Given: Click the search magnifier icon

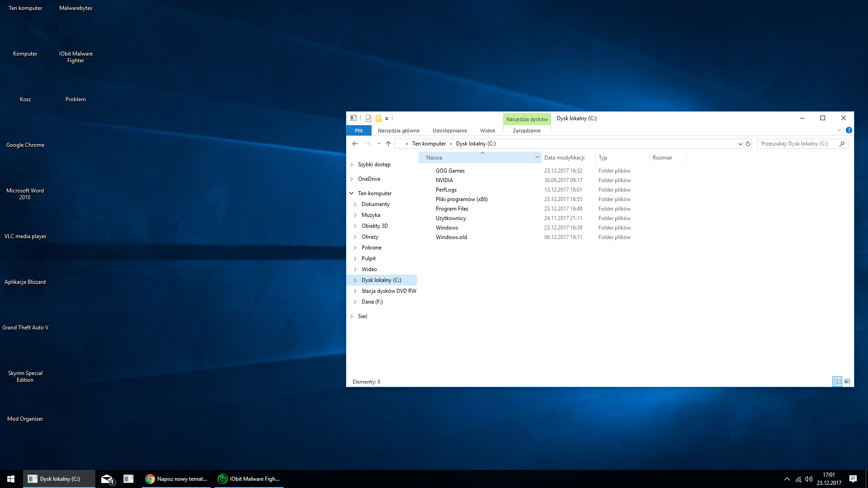Looking at the screenshot, I should 842,144.
